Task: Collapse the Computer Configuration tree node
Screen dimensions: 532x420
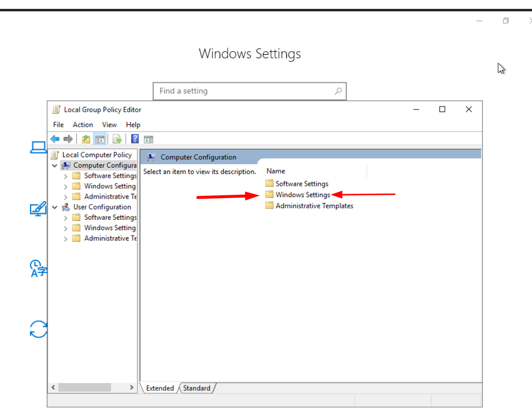Action: [x=54, y=166]
